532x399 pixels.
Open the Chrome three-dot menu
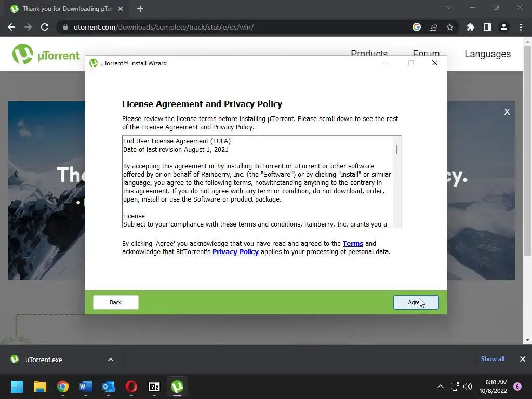(x=521, y=27)
